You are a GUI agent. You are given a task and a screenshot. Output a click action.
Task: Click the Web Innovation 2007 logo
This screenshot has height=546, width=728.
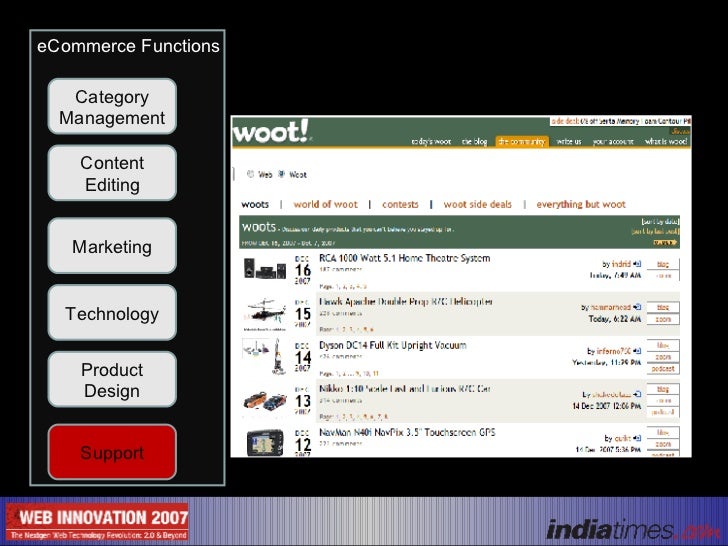point(98,522)
